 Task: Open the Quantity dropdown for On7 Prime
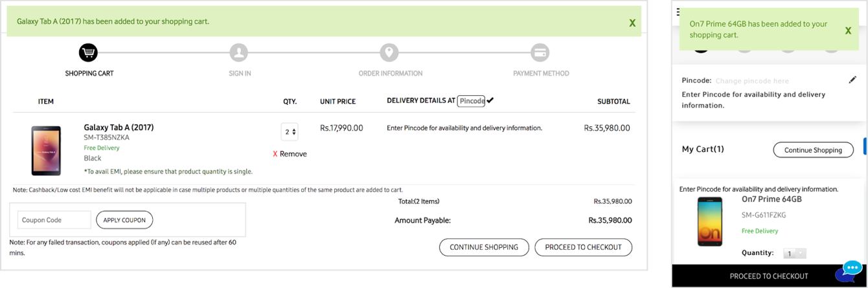click(795, 254)
